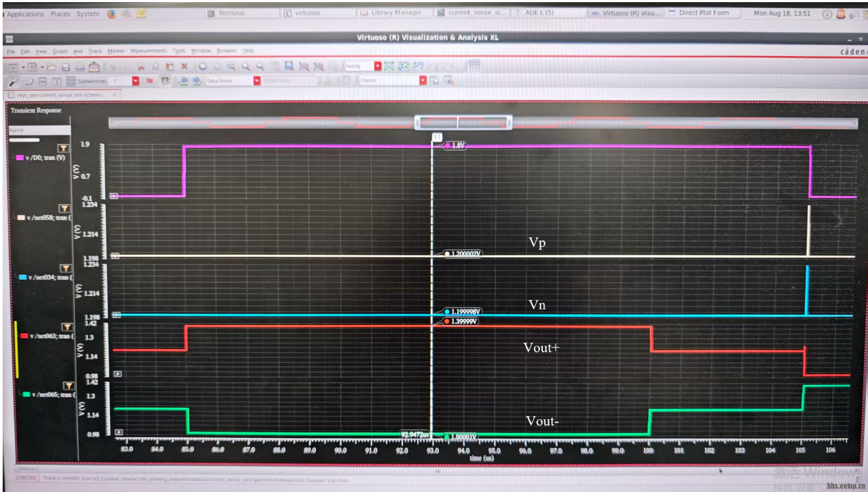
Task: Select the myc_sim current_sense_sim schematic tab
Action: point(63,95)
